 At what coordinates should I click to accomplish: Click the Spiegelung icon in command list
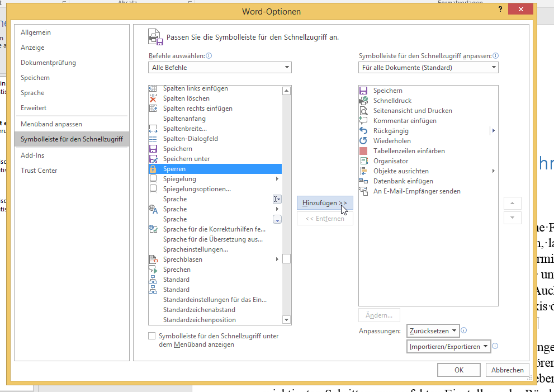[x=153, y=179]
